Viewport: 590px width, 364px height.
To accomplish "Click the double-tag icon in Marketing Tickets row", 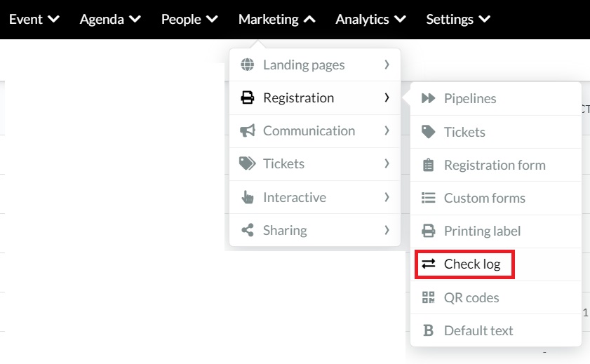I will coord(247,163).
